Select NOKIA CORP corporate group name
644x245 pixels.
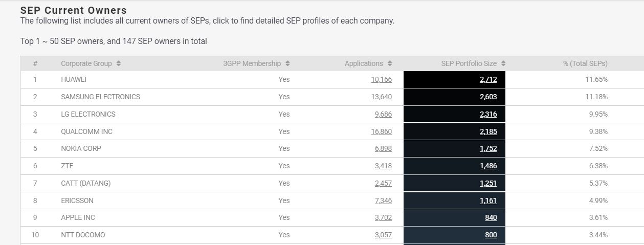81,148
